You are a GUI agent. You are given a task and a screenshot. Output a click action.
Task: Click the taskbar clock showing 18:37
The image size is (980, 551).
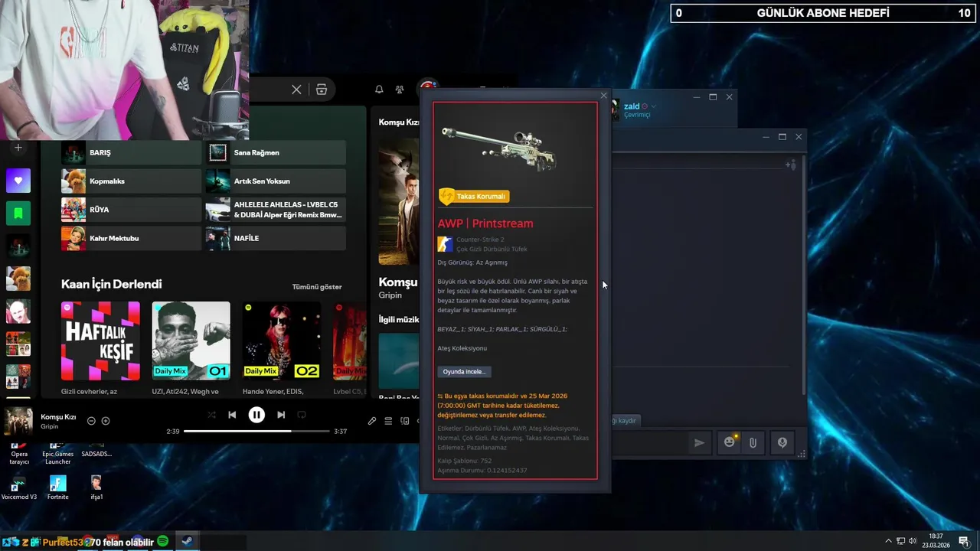936,541
